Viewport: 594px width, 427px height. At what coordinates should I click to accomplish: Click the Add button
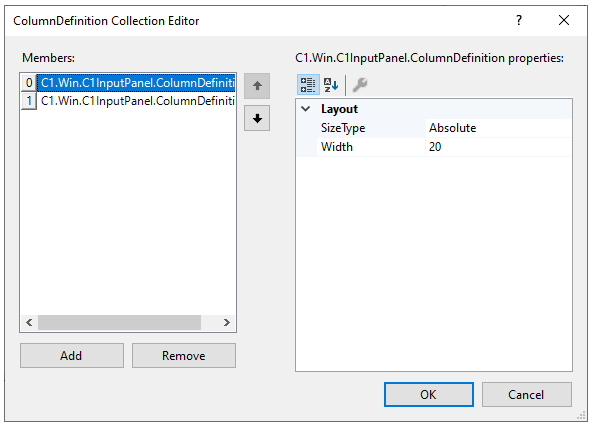click(72, 355)
